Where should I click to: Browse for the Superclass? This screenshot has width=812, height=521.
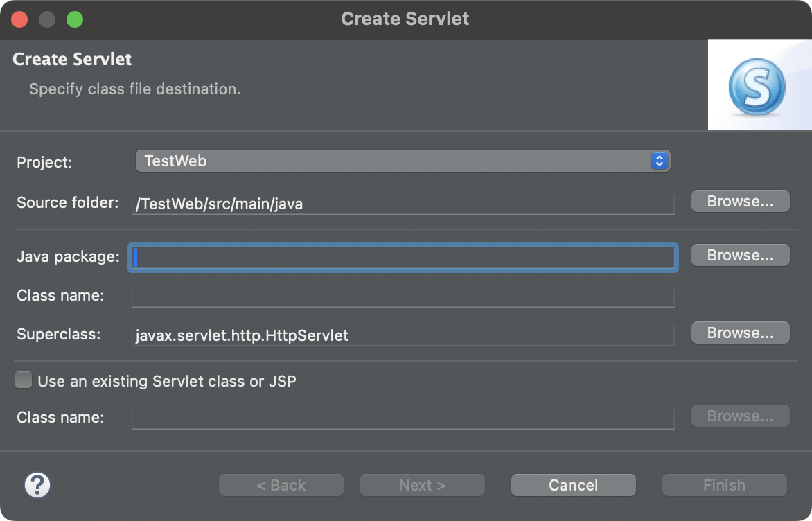pos(740,333)
